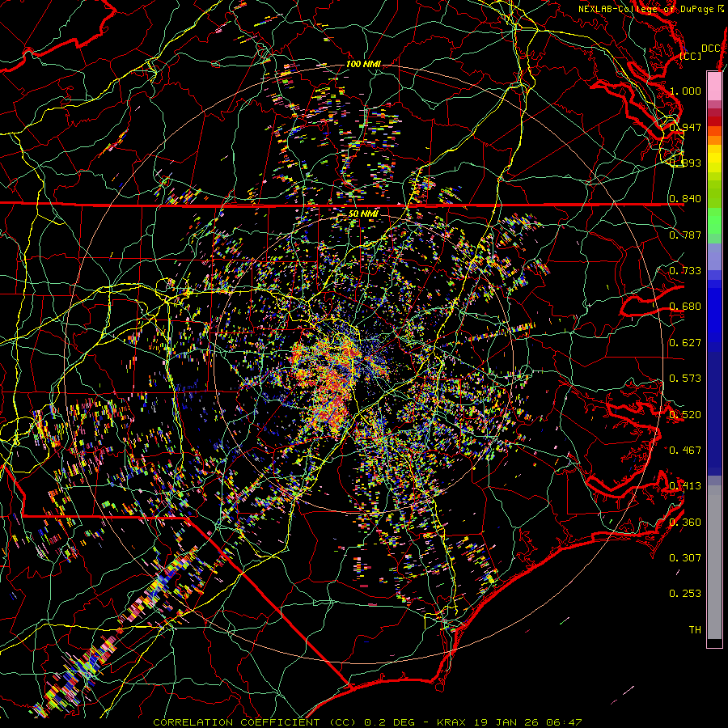The width and height of the screenshot is (728, 728).
Task: Click the 0.360 scale label
Action: [x=685, y=522]
